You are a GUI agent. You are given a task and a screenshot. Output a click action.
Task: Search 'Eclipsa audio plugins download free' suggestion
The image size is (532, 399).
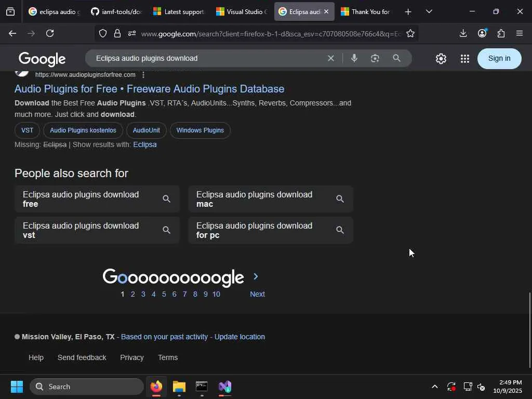tap(97, 199)
